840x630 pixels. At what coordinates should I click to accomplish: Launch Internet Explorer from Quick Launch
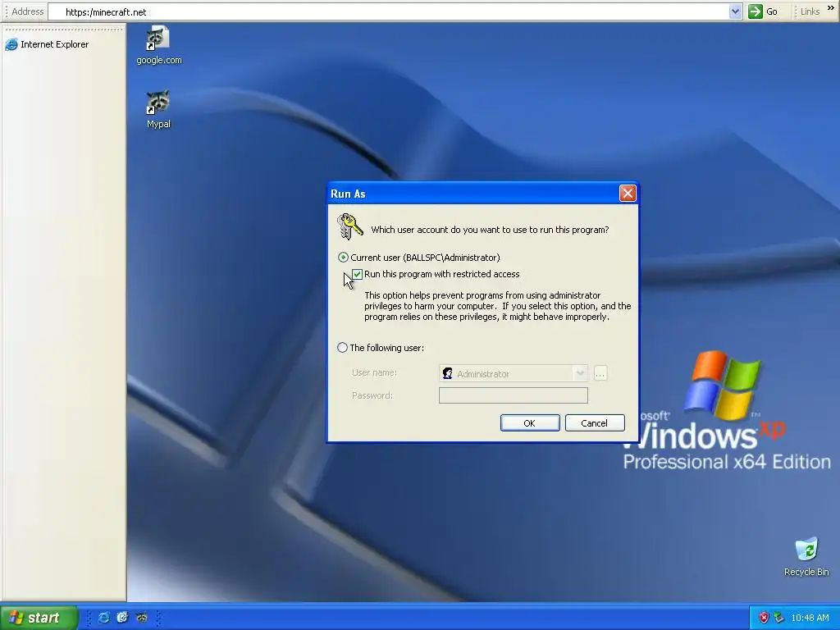(x=104, y=618)
